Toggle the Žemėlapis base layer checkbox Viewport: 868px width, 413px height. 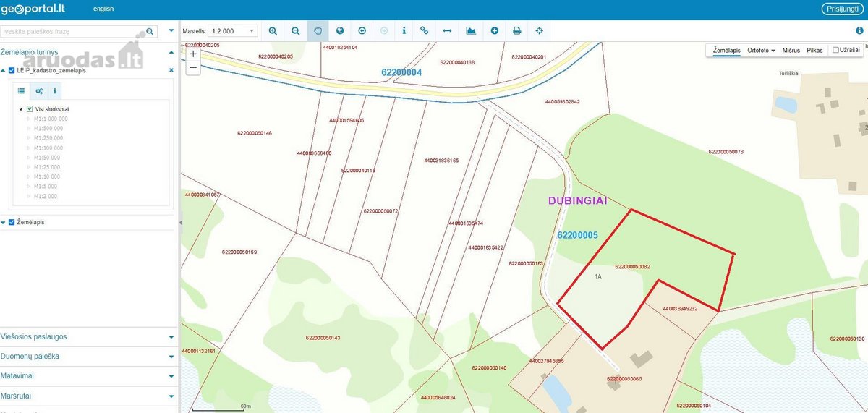pyautogui.click(x=12, y=222)
